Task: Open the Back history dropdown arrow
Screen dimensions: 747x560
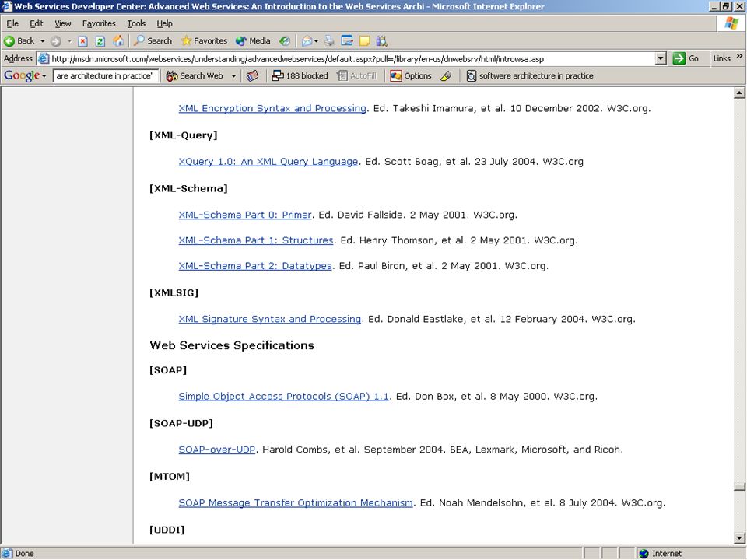Action: pyautogui.click(x=42, y=41)
